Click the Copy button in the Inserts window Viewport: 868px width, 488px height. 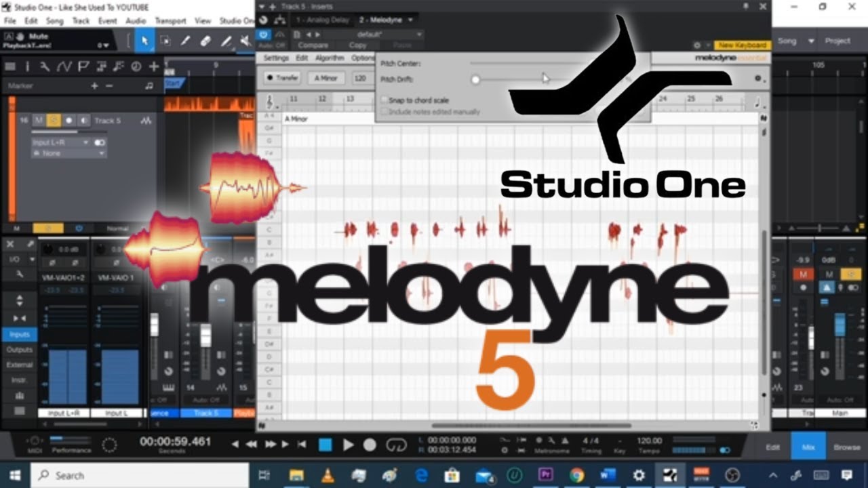[357, 45]
